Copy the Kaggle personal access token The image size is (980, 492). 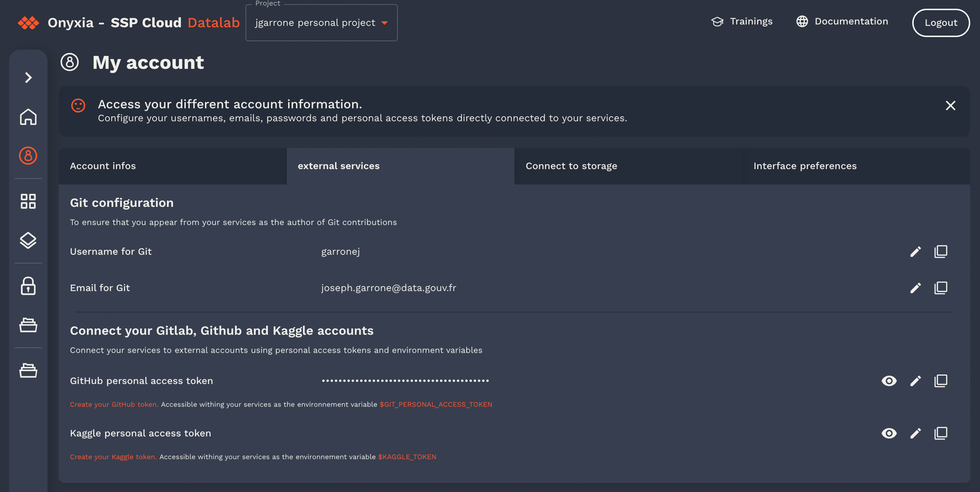pyautogui.click(x=940, y=433)
